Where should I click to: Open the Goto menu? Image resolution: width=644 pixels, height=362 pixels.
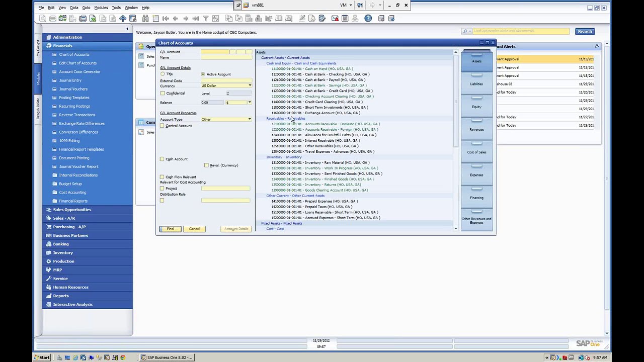pos(86,8)
